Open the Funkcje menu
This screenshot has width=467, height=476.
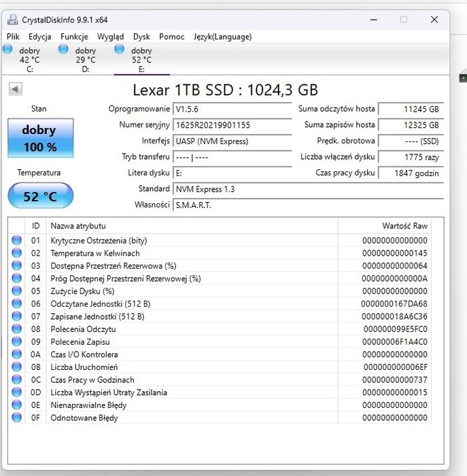pos(74,37)
